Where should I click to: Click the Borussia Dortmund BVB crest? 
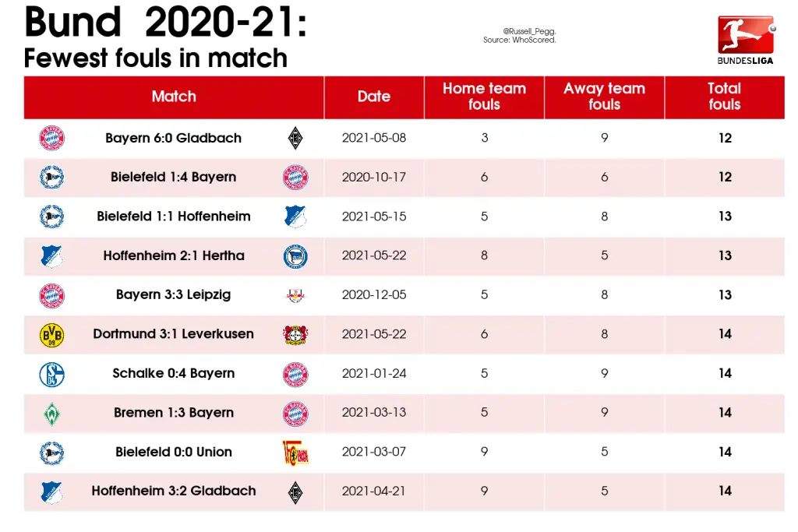[x=51, y=335]
